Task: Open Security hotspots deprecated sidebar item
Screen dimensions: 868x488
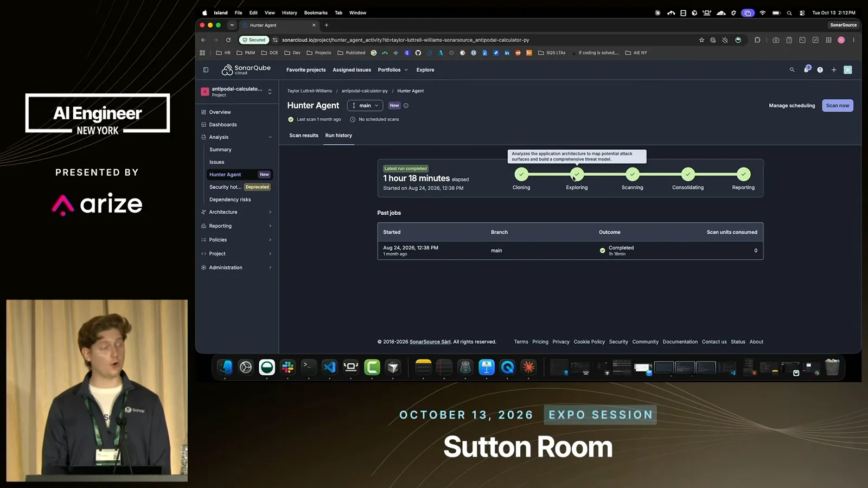Action: (239, 187)
